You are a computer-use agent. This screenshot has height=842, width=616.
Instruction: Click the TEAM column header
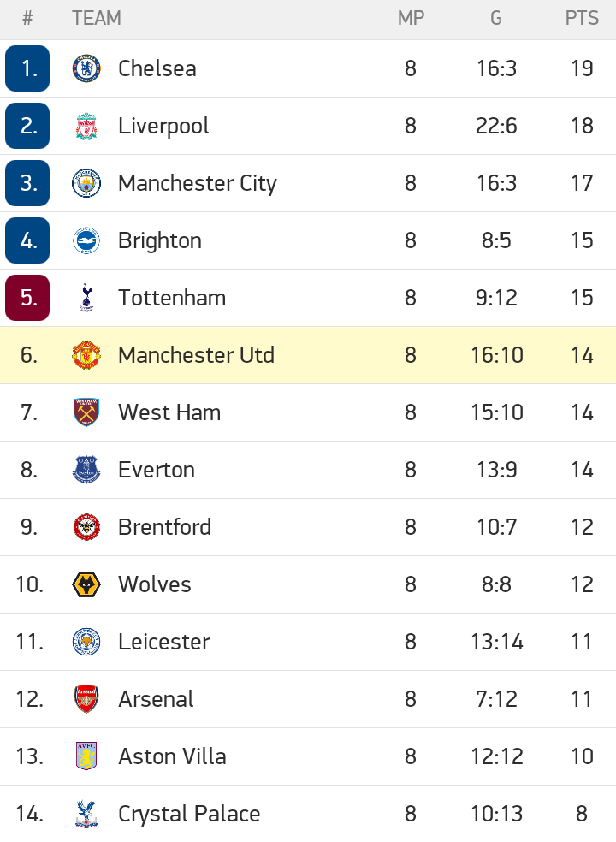click(x=97, y=18)
